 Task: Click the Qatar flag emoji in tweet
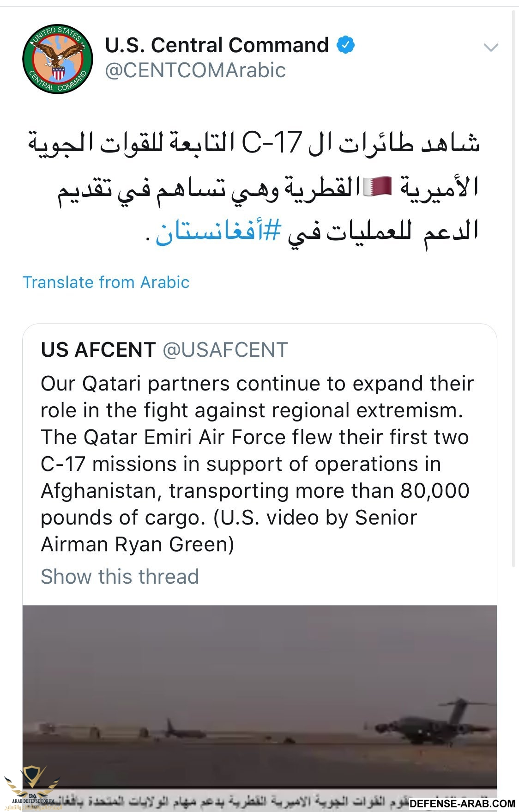pyautogui.click(x=378, y=187)
